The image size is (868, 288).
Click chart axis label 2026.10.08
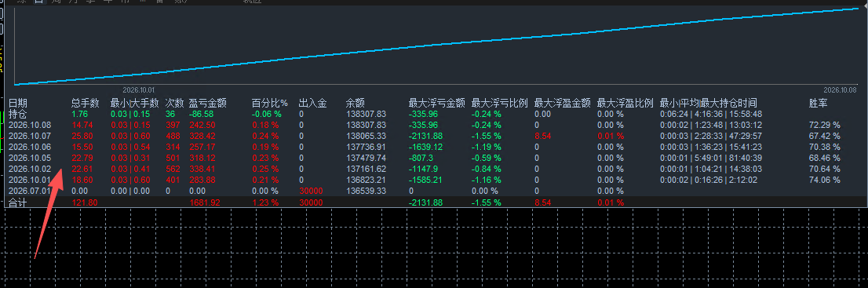tap(840, 89)
